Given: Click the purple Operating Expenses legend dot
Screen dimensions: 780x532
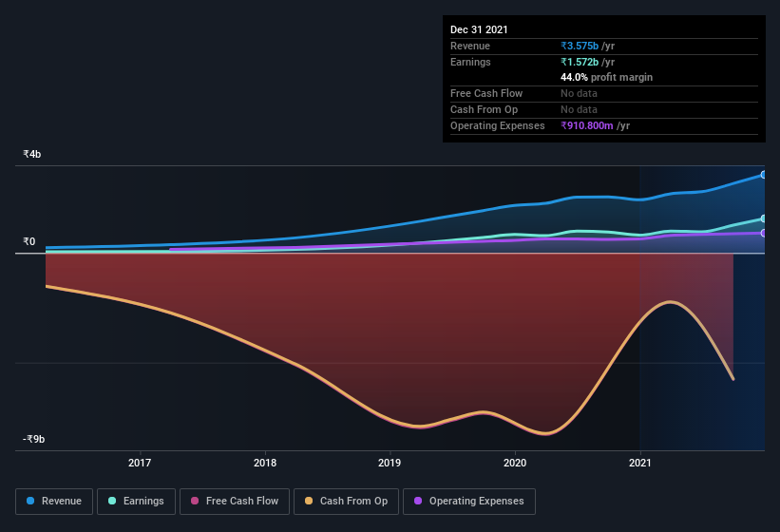Looking at the screenshot, I should (x=418, y=501).
